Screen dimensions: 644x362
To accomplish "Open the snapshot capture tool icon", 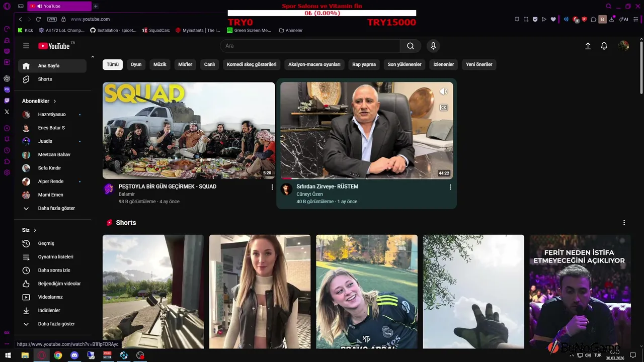I will point(526,19).
